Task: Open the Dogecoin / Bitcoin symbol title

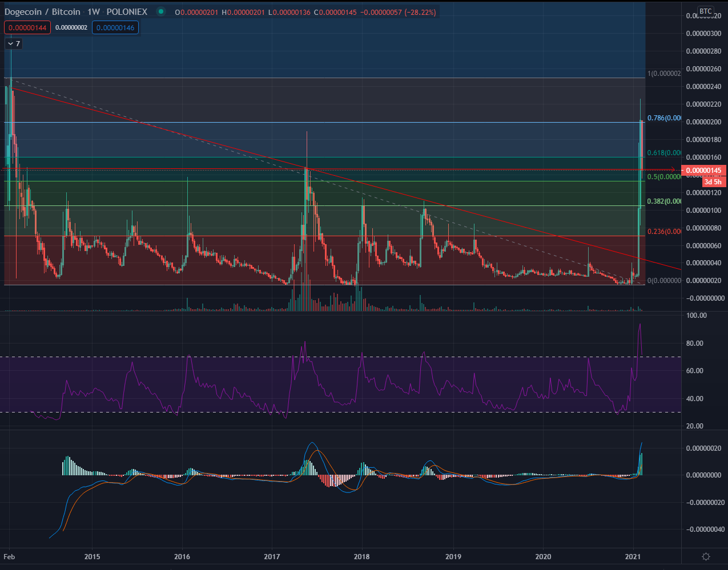Action: (43, 12)
